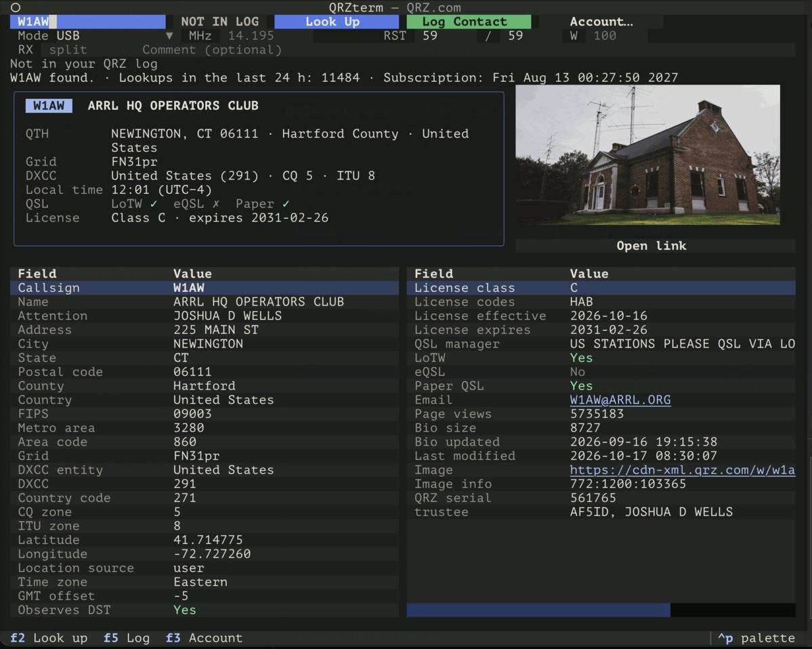The height and width of the screenshot is (649, 812).
Task: Open the Account... button
Action: pyautogui.click(x=601, y=22)
